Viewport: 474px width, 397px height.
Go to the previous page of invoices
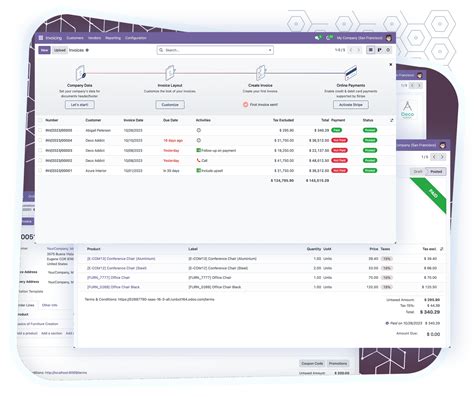(351, 50)
